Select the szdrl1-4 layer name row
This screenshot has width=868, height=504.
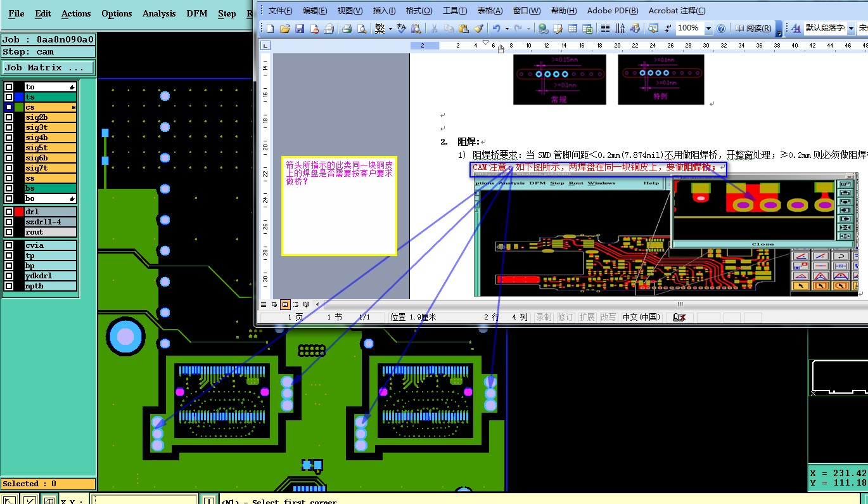51,222
